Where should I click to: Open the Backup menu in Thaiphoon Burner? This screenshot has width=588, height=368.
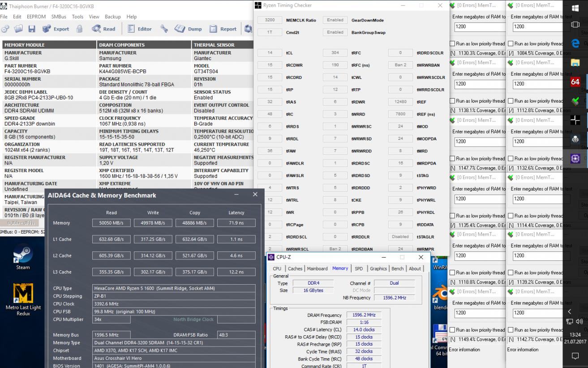coord(113,17)
